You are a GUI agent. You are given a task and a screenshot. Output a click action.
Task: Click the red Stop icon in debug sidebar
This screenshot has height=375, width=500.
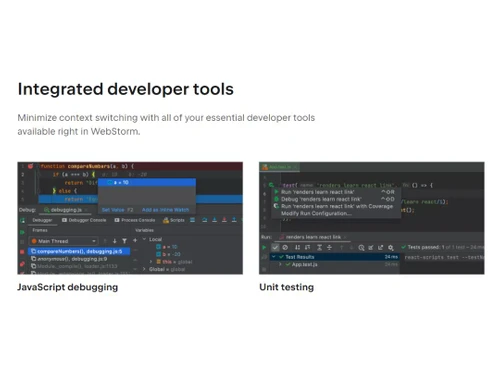22,252
